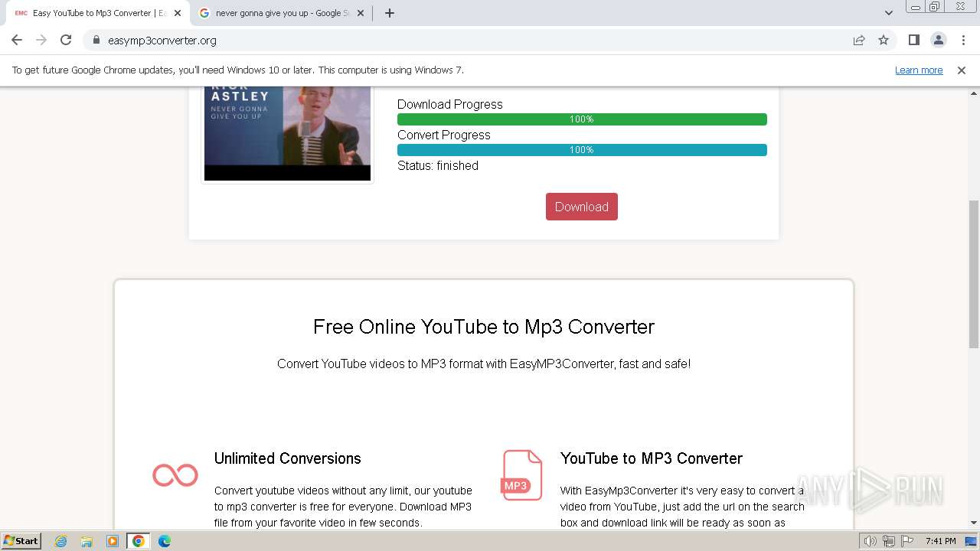980x551 pixels.
Task: Open the Action Center flag icon
Action: point(907,541)
